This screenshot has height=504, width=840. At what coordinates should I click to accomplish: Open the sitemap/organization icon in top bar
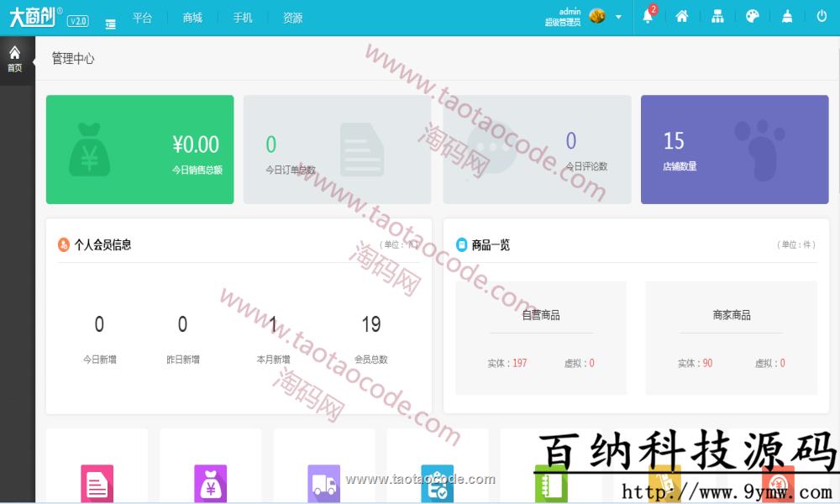[x=718, y=16]
